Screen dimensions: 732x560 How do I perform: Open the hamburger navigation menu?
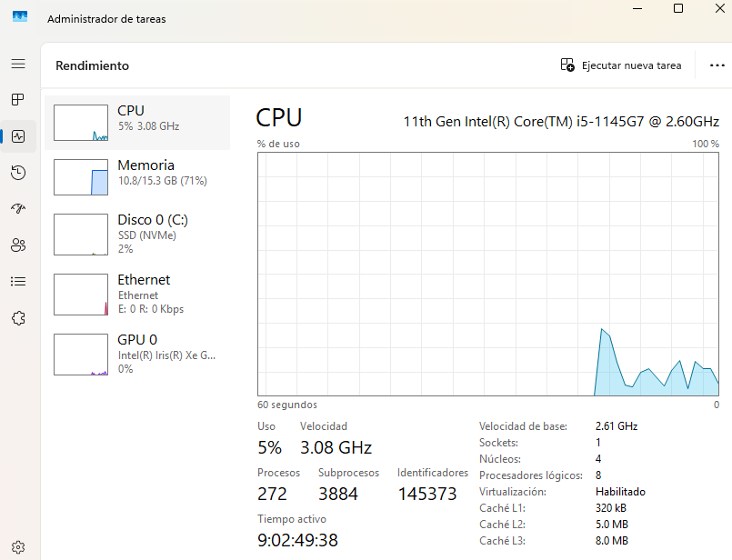pyautogui.click(x=18, y=64)
